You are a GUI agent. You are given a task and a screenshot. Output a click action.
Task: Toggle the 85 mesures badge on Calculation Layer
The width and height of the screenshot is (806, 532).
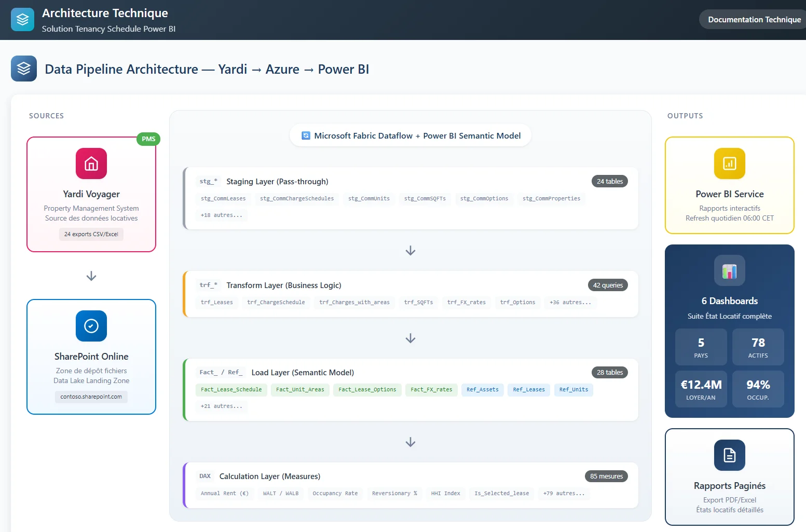(x=606, y=476)
